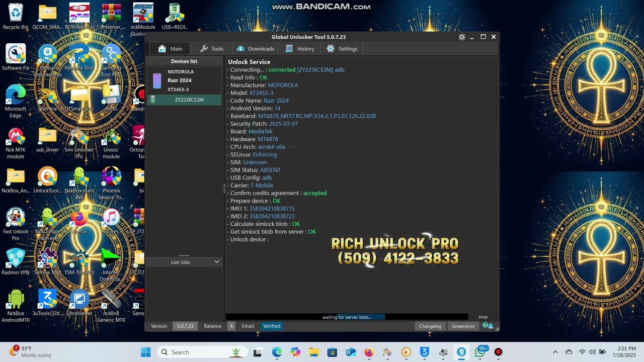Open the Windows Start menu
The width and height of the screenshot is (644, 362).
[145, 352]
